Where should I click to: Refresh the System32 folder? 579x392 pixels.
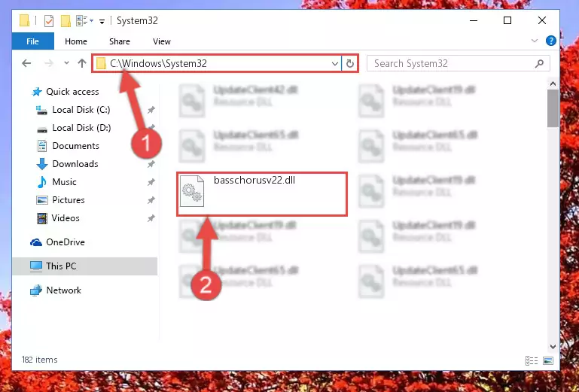[x=349, y=63]
